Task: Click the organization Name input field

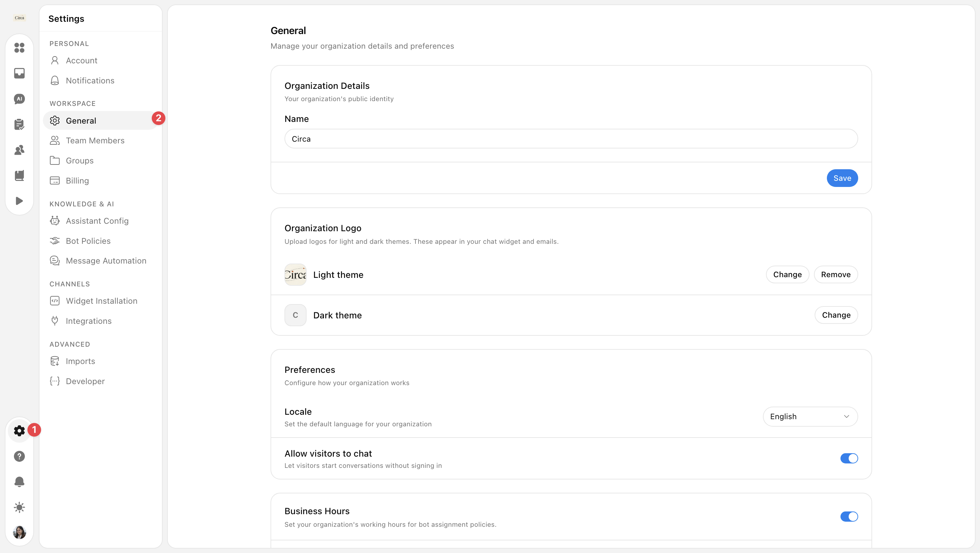Action: point(571,139)
